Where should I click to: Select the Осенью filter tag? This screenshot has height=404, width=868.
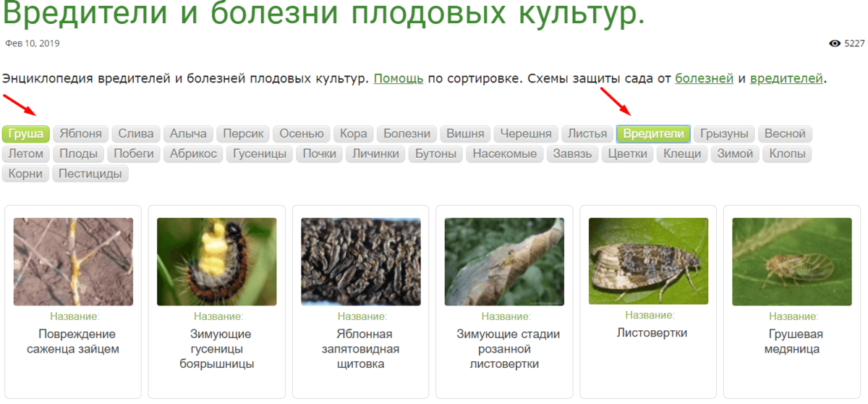302,134
